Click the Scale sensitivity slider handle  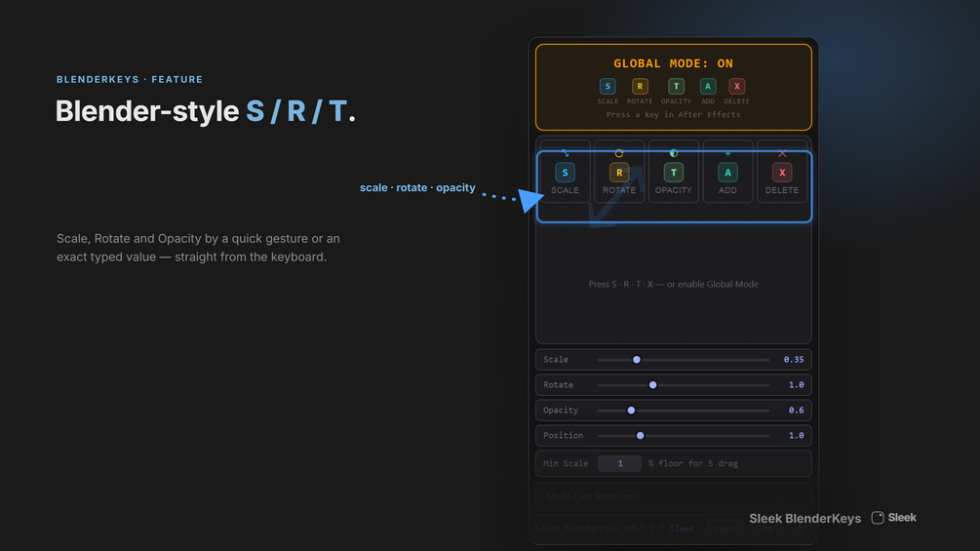tap(636, 360)
